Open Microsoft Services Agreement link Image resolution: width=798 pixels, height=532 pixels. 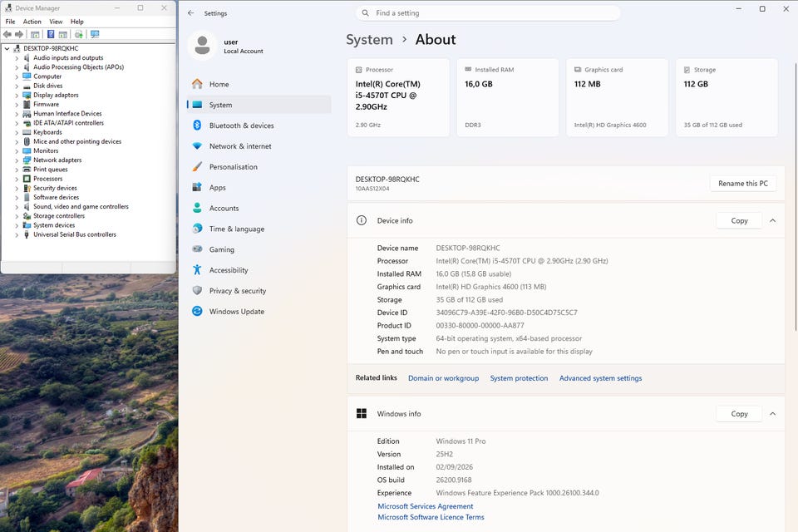(x=426, y=506)
